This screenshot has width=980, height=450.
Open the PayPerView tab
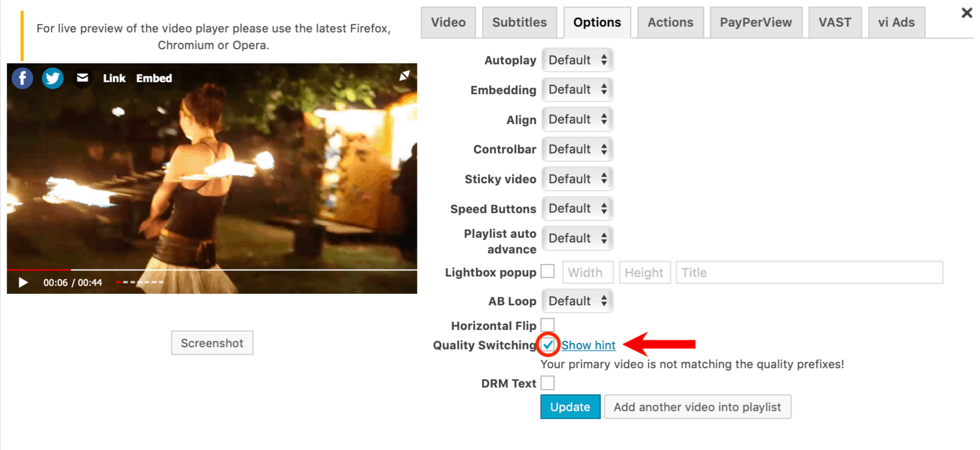(756, 23)
